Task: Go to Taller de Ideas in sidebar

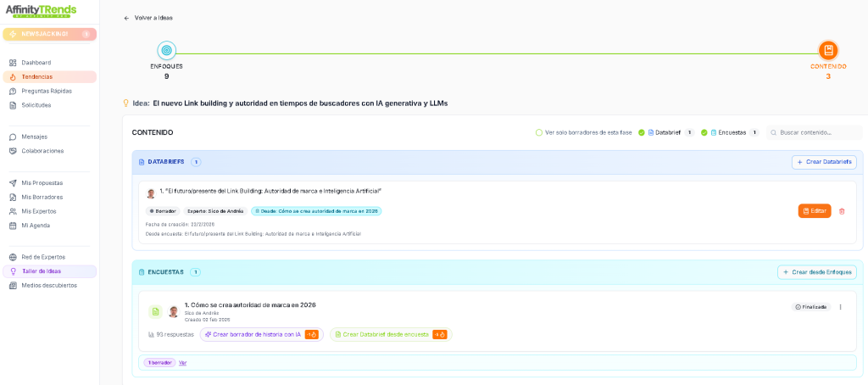Action: tap(41, 271)
